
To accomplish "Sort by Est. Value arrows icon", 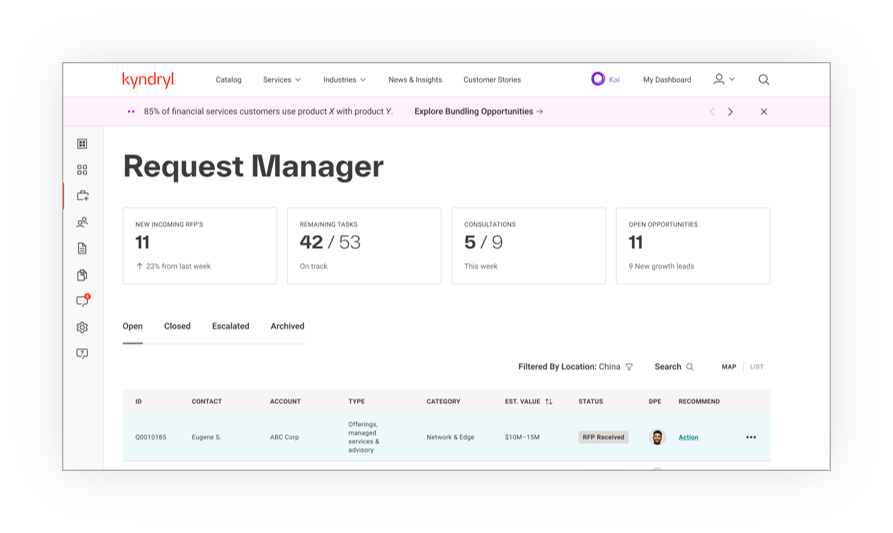I will pyautogui.click(x=548, y=402).
